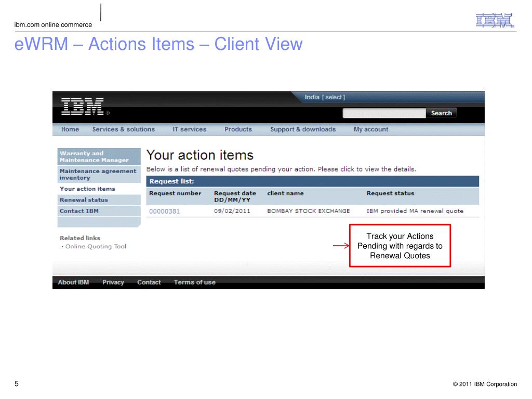Select the Products navigation item
The image size is (532, 399).
click(238, 129)
